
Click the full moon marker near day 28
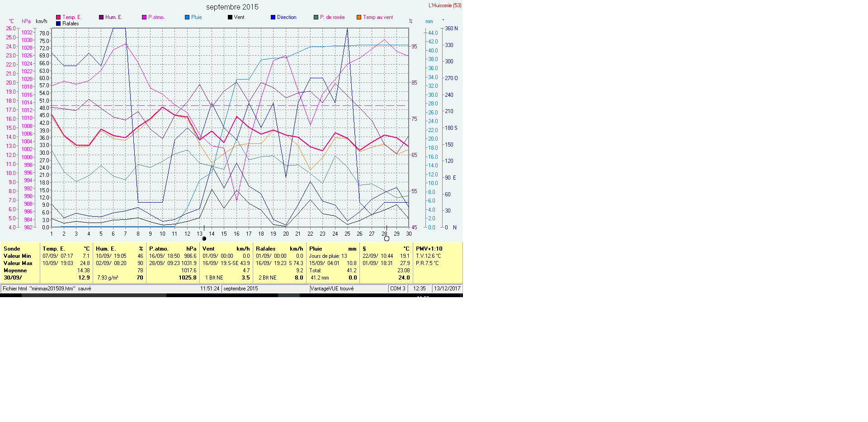[387, 238]
